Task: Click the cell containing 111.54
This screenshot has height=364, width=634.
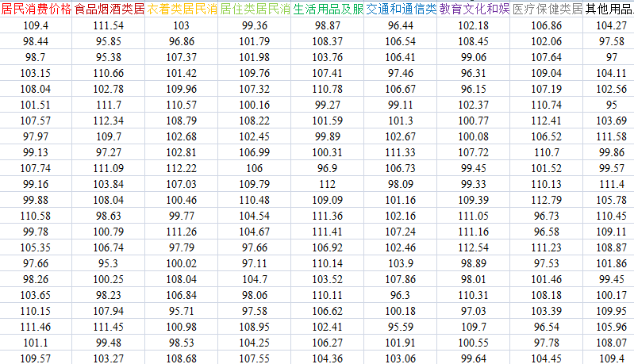Action: (109, 25)
